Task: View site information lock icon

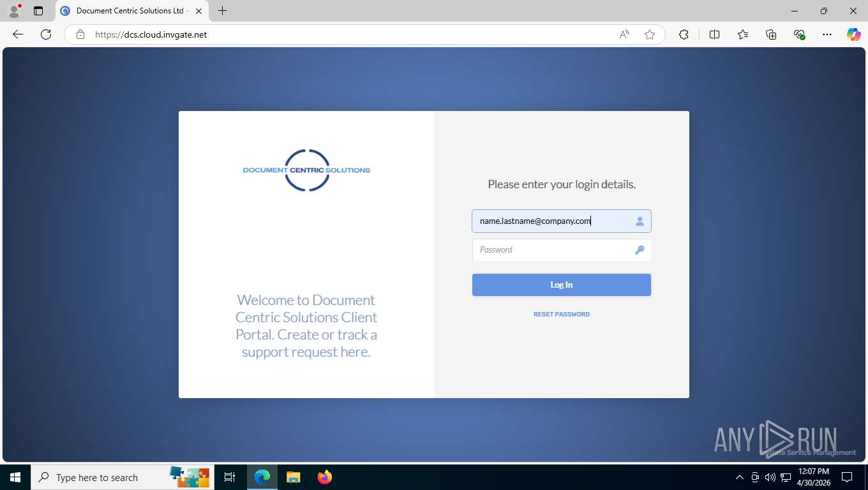Action: [x=80, y=34]
